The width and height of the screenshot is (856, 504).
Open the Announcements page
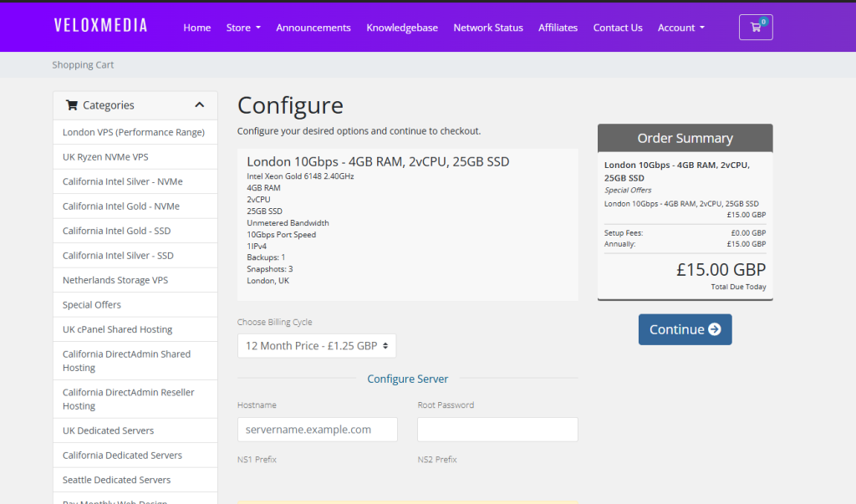tap(313, 28)
